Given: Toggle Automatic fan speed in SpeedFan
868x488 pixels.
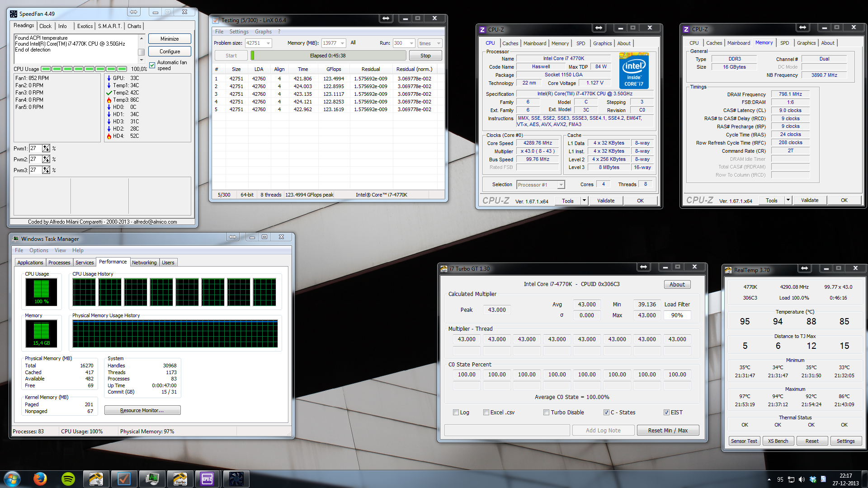Looking at the screenshot, I should [152, 66].
